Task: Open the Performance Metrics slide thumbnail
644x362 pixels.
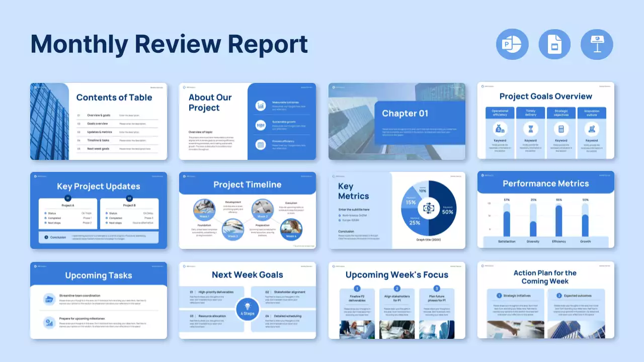Action: 546,210
